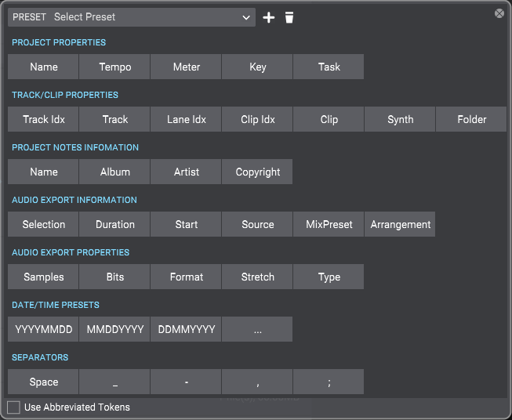Viewport: 512px width, 420px height.
Task: Insert the Stretch token
Action: tap(258, 277)
